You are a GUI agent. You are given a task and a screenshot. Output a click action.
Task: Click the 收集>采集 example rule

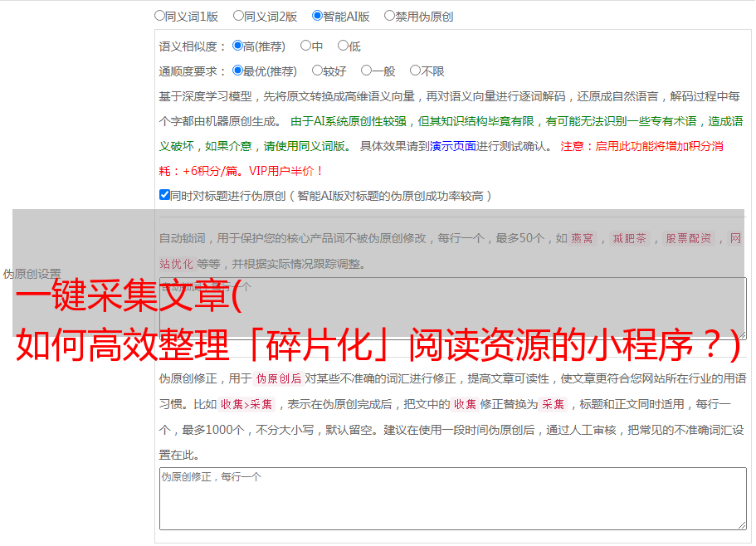click(246, 404)
